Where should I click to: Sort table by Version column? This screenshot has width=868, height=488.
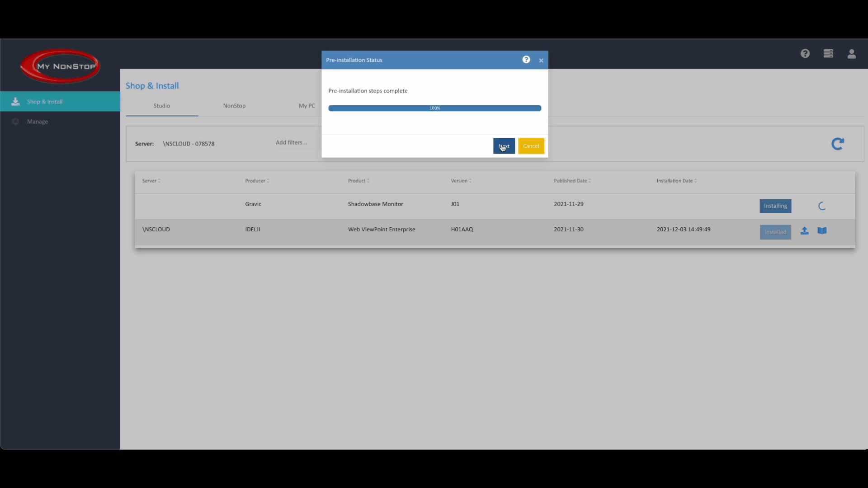coord(461,181)
